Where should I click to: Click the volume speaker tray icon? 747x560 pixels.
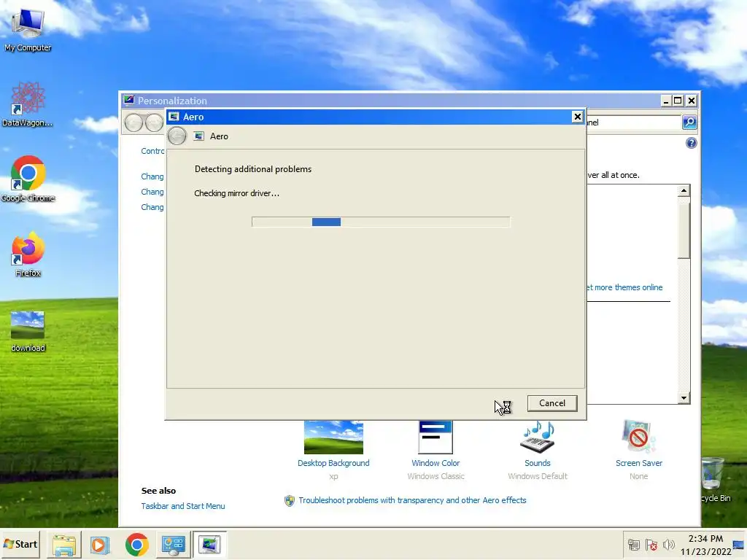(x=669, y=545)
